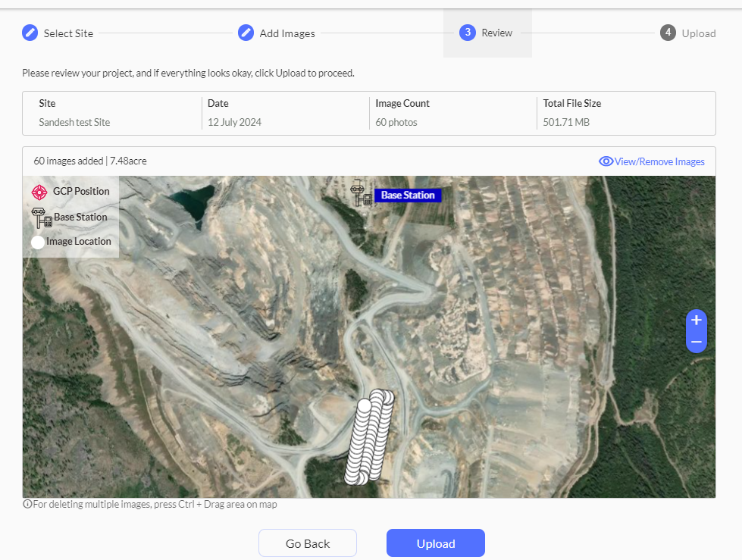This screenshot has width=742, height=560.
Task: Click the Total File Size value 501.71 MB
Action: pos(566,122)
